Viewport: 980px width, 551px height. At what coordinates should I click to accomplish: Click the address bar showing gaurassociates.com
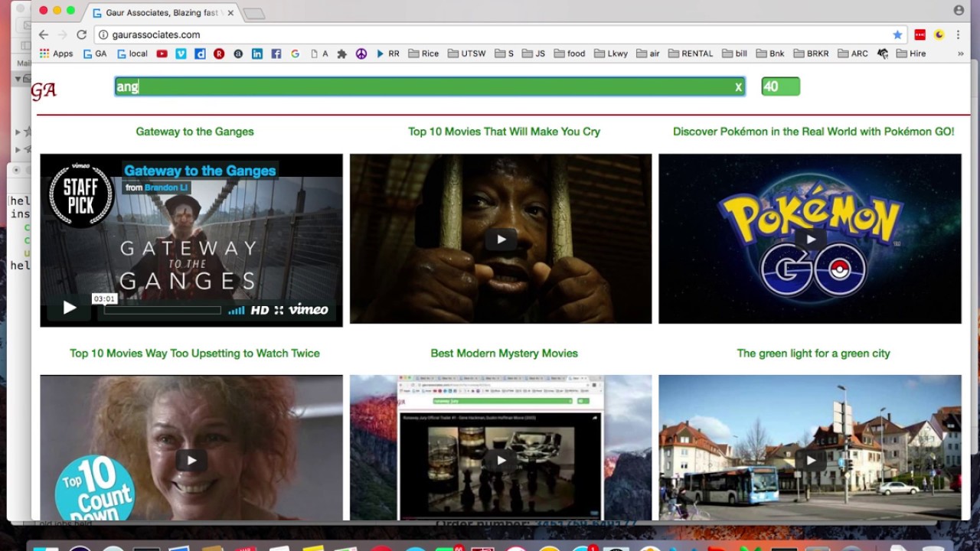(499, 34)
